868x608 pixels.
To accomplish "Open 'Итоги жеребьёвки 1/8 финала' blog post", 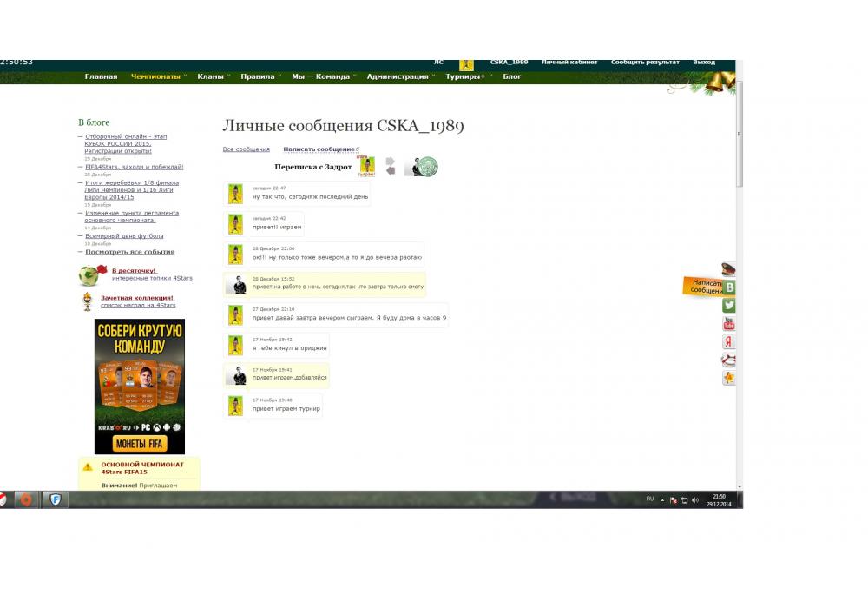I will click(x=132, y=189).
